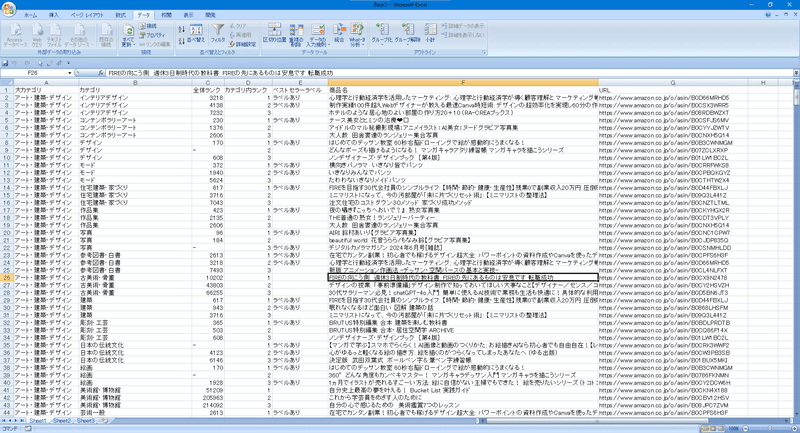
Task: Open 校閲 ribbon tab
Action: click(x=166, y=15)
